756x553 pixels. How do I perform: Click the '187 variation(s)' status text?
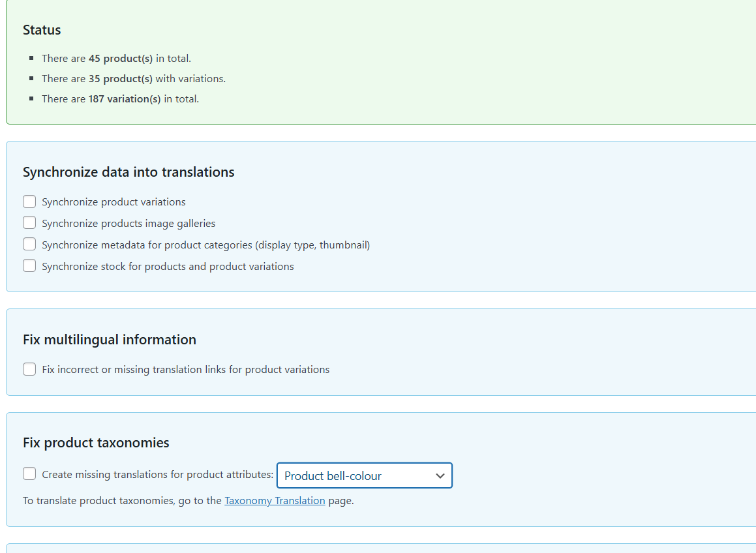coord(125,99)
